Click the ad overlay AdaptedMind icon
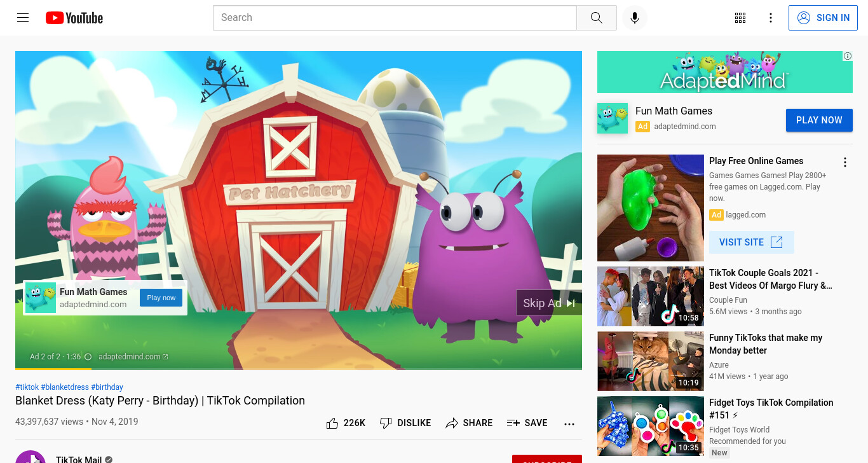The width and height of the screenshot is (868, 463). pos(41,298)
